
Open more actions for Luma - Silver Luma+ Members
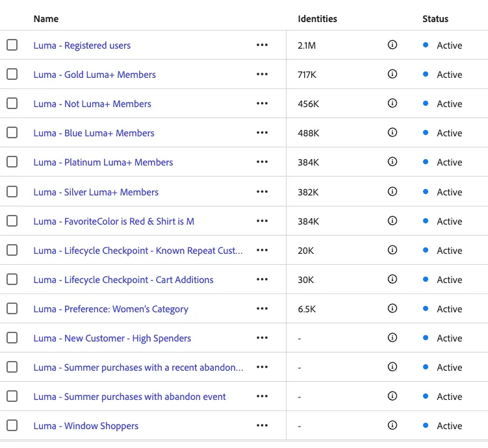click(262, 192)
